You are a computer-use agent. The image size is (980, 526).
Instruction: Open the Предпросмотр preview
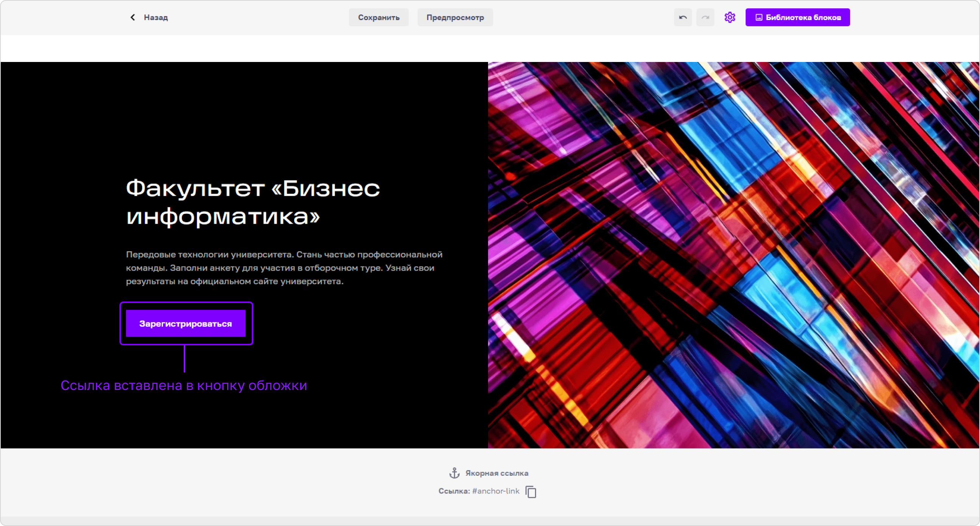click(x=455, y=17)
